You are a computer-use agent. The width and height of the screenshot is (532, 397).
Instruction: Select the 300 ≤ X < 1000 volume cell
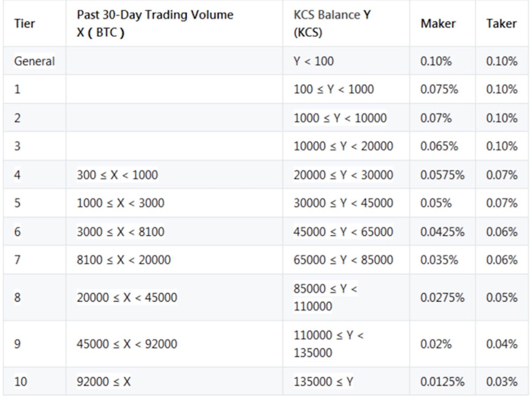tap(117, 175)
